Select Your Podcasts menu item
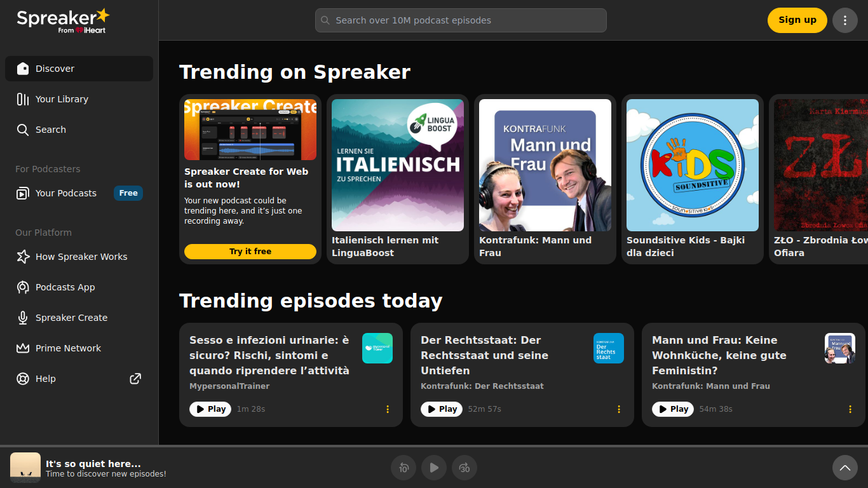This screenshot has width=868, height=488. click(x=79, y=193)
